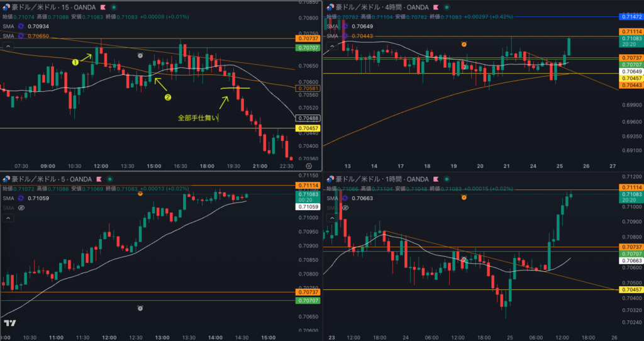Screen dimensions: 644x341
Task: Click the AUD/USD flag icon in 4-hour chart
Action: 328,8
